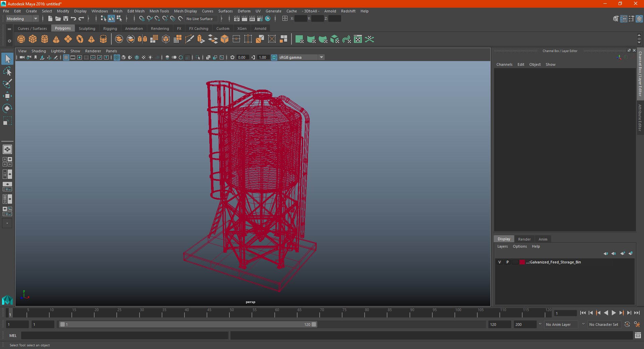Play animation forwards
Image resolution: width=644 pixels, height=349 pixels.
pos(613,313)
